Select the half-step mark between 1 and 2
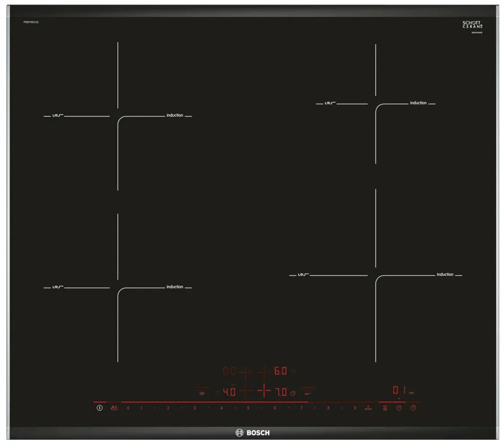This screenshot has height=447, width=504. [155, 408]
